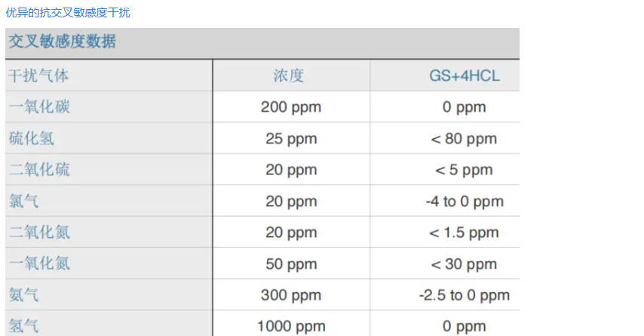
Task: Click the 200 ppm concentration cell
Action: coord(291,107)
